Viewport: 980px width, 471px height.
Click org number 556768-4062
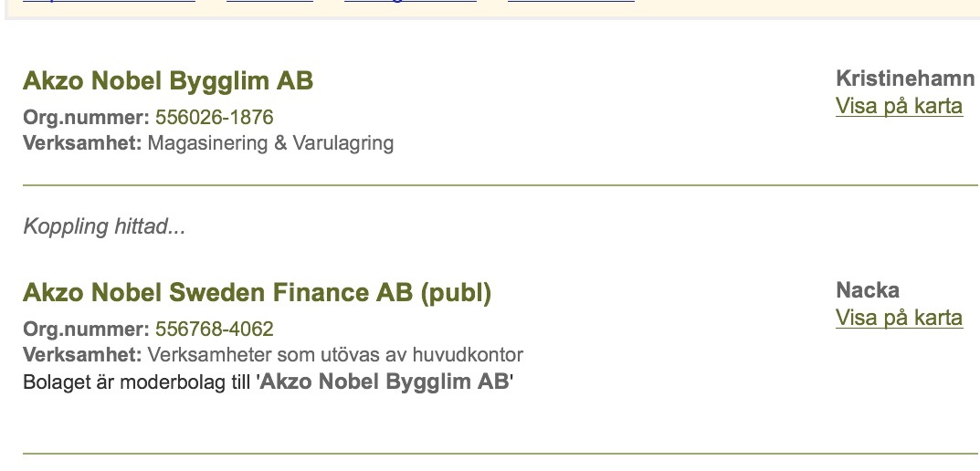tap(215, 330)
